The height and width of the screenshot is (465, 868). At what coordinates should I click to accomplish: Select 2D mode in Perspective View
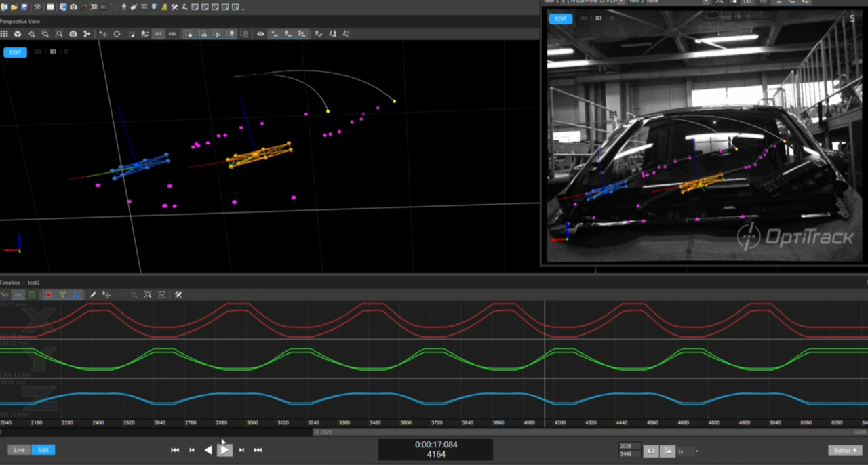(38, 52)
